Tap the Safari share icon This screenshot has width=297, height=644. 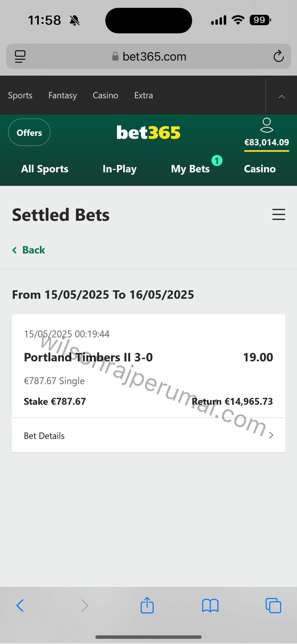pyautogui.click(x=147, y=605)
